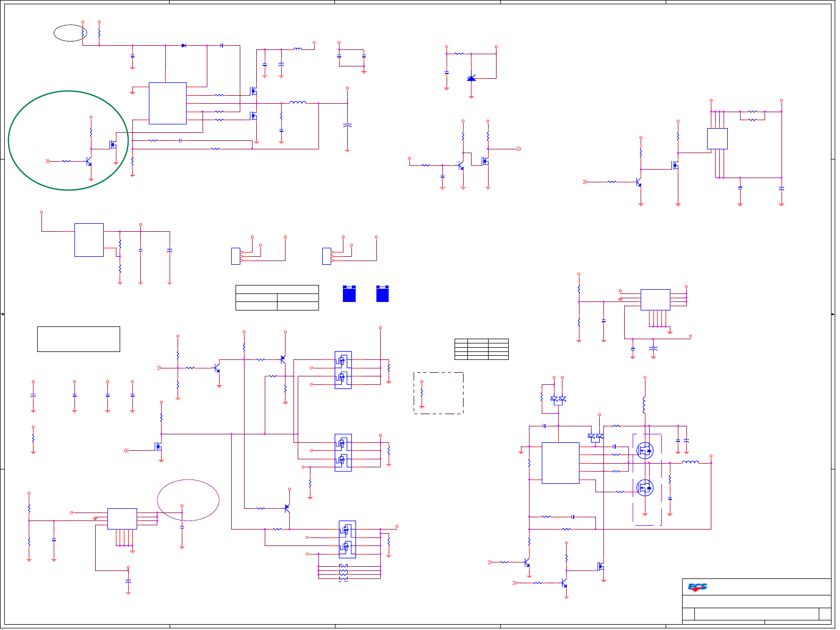Select the IC block left of the purple ellipse
This screenshot has width=840, height=630.
tap(122, 519)
